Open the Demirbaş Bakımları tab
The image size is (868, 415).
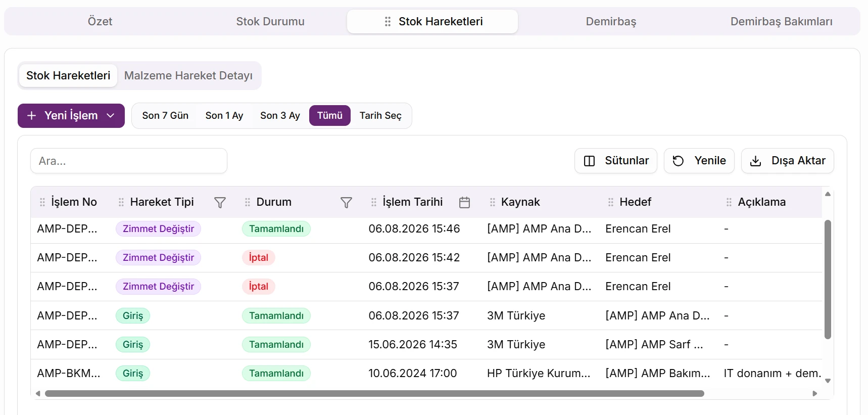point(781,21)
